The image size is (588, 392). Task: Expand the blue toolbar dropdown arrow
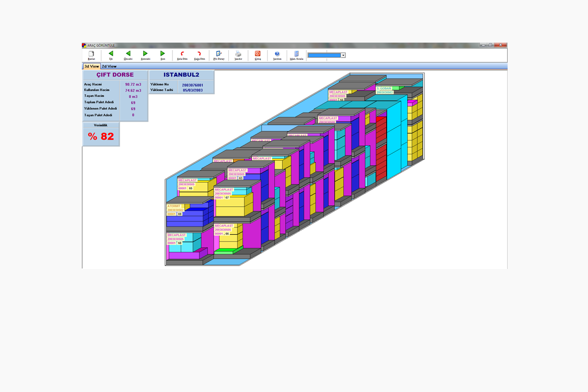click(343, 55)
